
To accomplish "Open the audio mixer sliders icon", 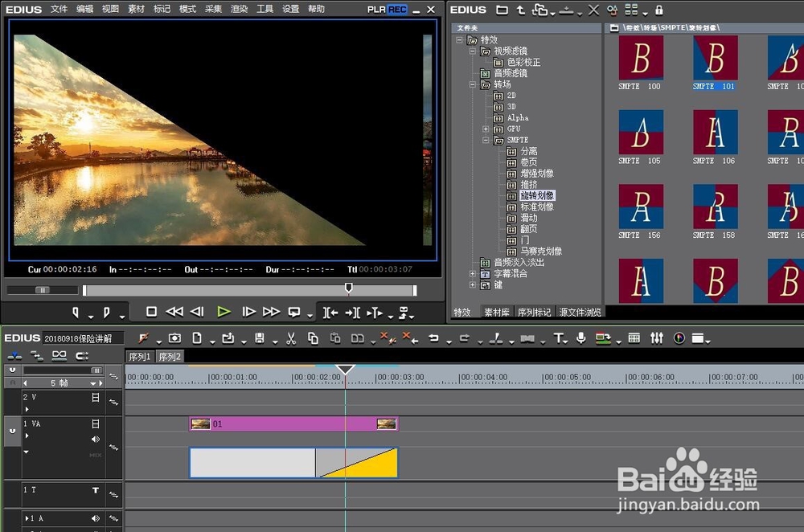I will point(657,338).
